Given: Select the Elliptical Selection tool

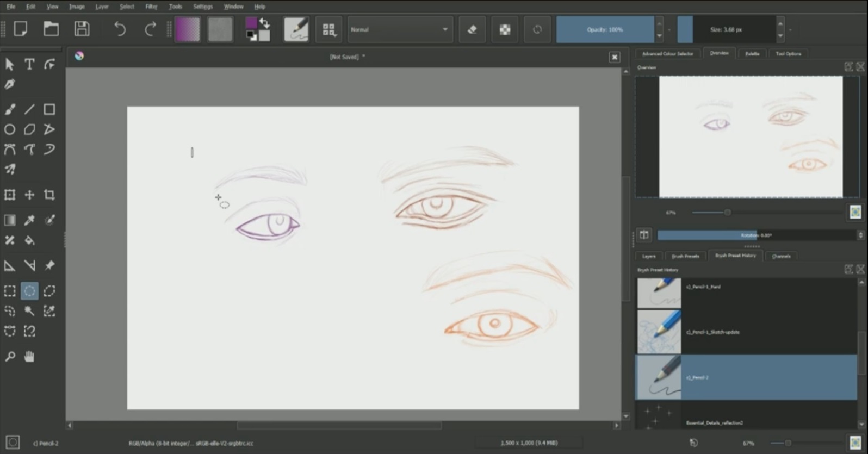Looking at the screenshot, I should coord(29,291).
